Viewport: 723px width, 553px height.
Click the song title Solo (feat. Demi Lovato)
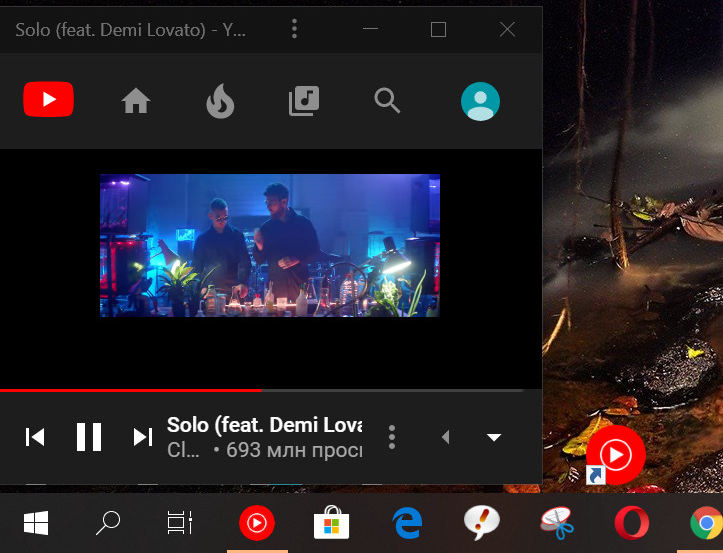point(264,425)
